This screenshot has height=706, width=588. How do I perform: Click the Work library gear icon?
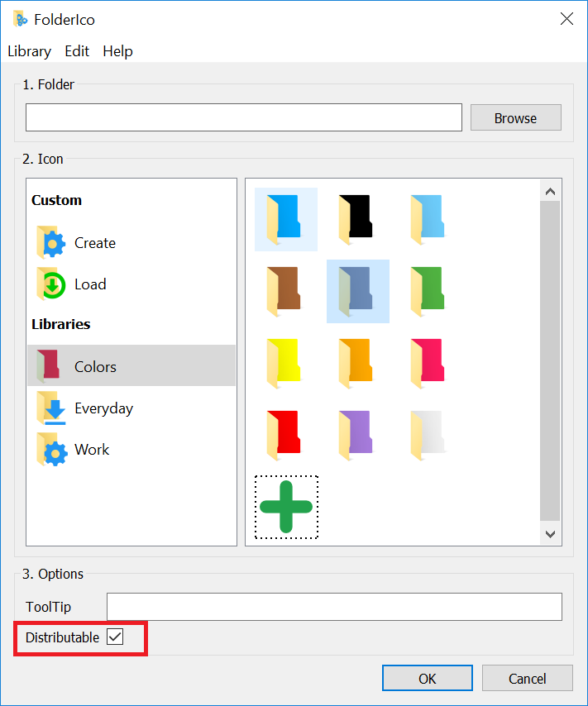pyautogui.click(x=52, y=450)
